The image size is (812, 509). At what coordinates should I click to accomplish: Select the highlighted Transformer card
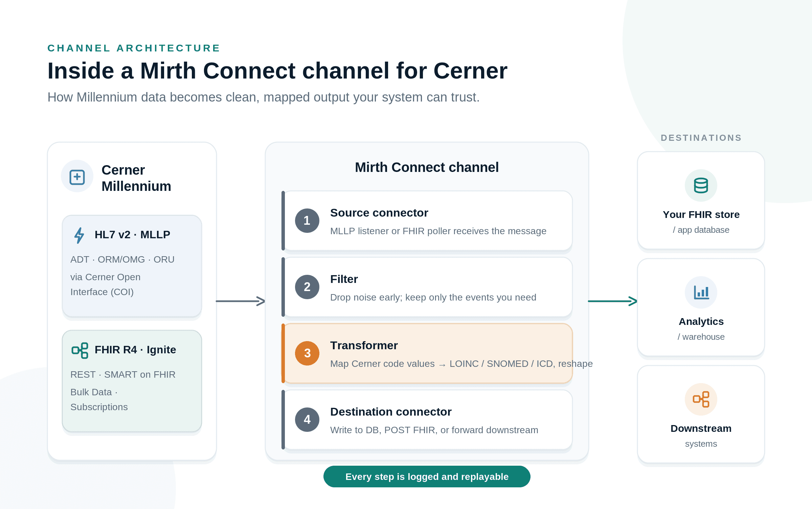(427, 353)
